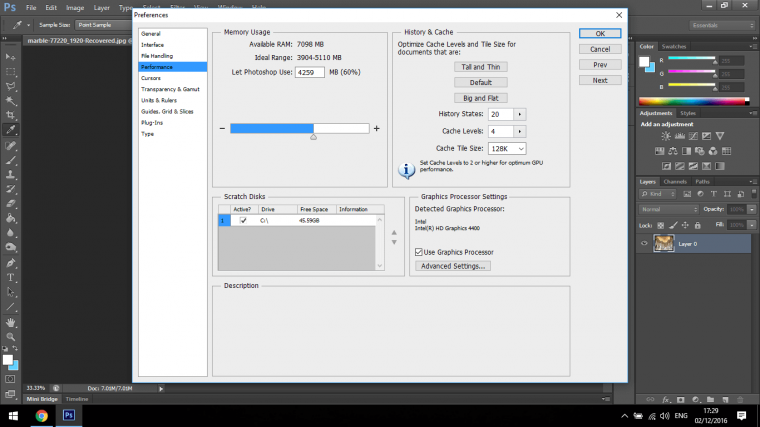The image size is (760, 427).
Task: Select the Type tool
Action: pyautogui.click(x=10, y=278)
